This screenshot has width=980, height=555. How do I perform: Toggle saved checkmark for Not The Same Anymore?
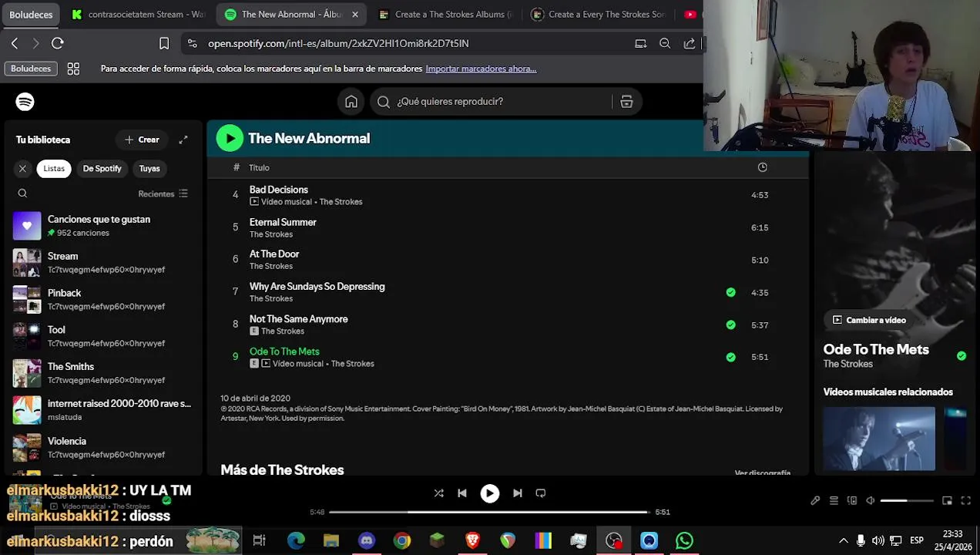pos(730,325)
